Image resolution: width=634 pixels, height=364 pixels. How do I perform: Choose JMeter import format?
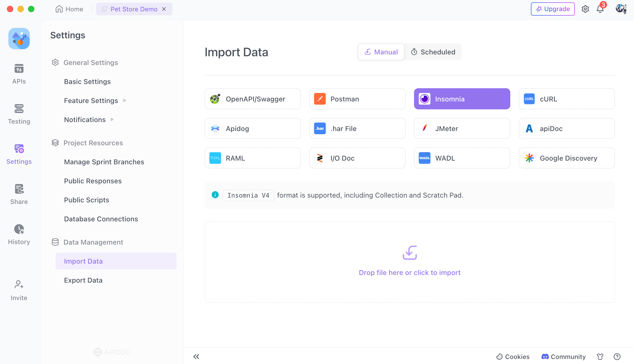coord(462,128)
